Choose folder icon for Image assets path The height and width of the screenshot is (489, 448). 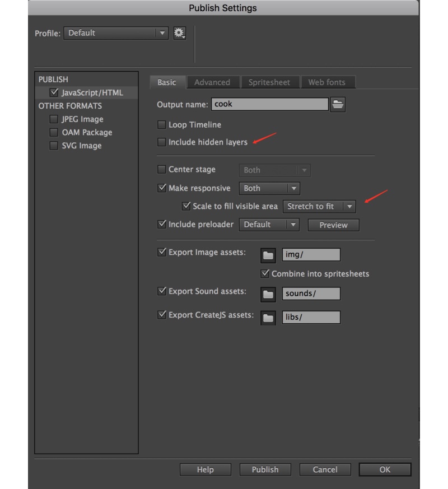pyautogui.click(x=268, y=255)
